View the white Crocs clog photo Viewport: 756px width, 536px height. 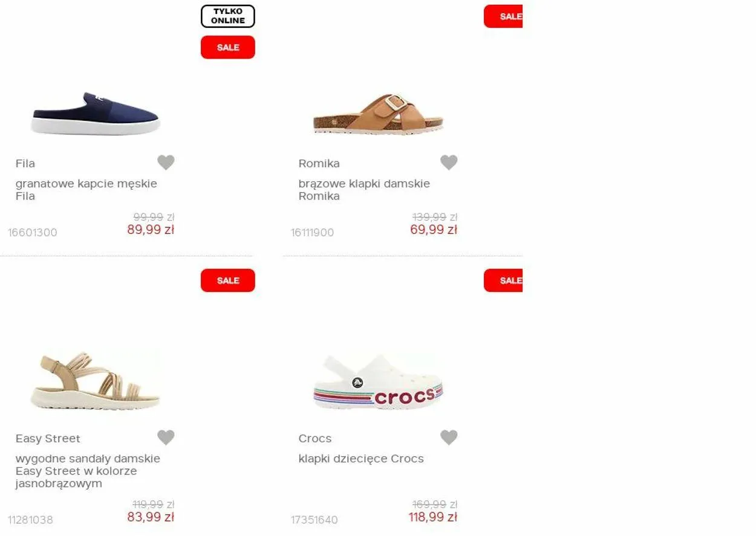[x=379, y=381]
